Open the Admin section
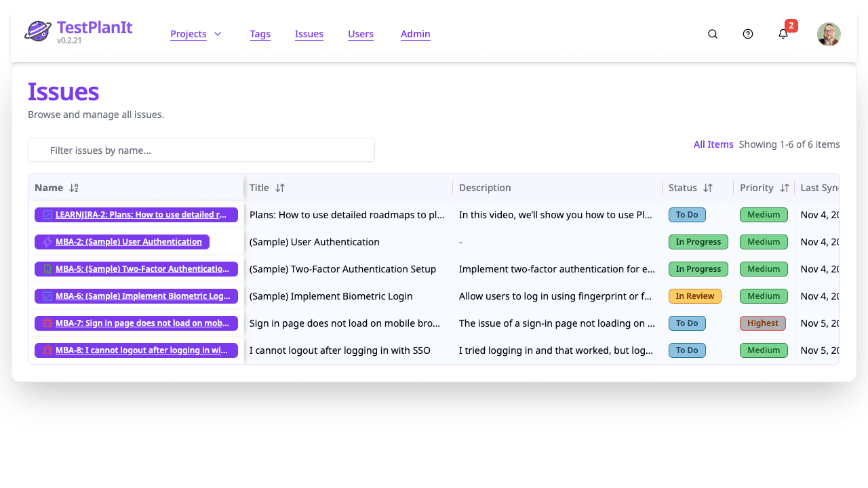This screenshot has height=488, width=868. pyautogui.click(x=415, y=33)
